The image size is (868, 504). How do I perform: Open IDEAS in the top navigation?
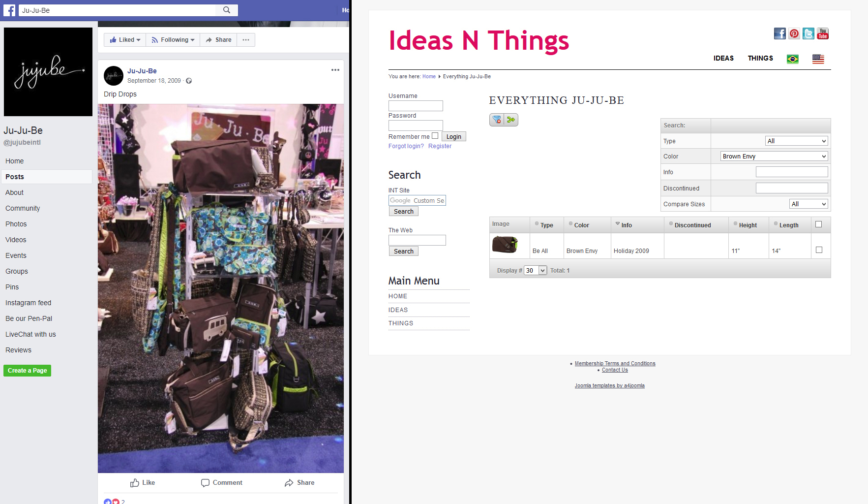point(723,58)
